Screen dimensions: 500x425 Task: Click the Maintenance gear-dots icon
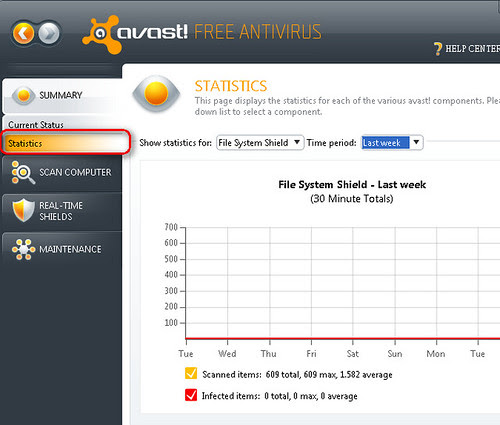point(23,249)
